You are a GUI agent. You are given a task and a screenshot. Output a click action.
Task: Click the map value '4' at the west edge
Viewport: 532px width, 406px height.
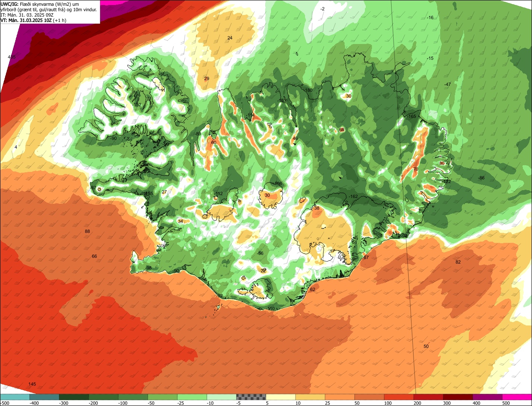tap(16, 147)
